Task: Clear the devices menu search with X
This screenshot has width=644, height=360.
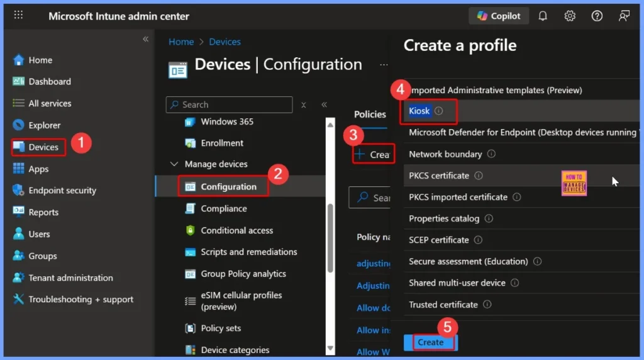Action: point(304,105)
